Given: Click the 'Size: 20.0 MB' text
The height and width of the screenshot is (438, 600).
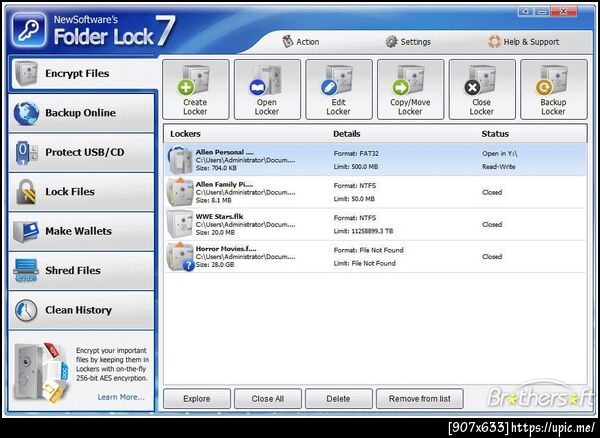Looking at the screenshot, I should [215, 232].
